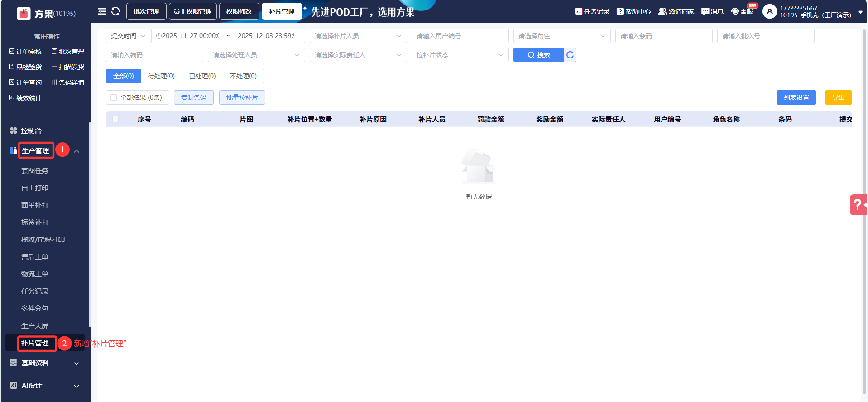Click the red floating question mark help icon

pyautogui.click(x=858, y=205)
